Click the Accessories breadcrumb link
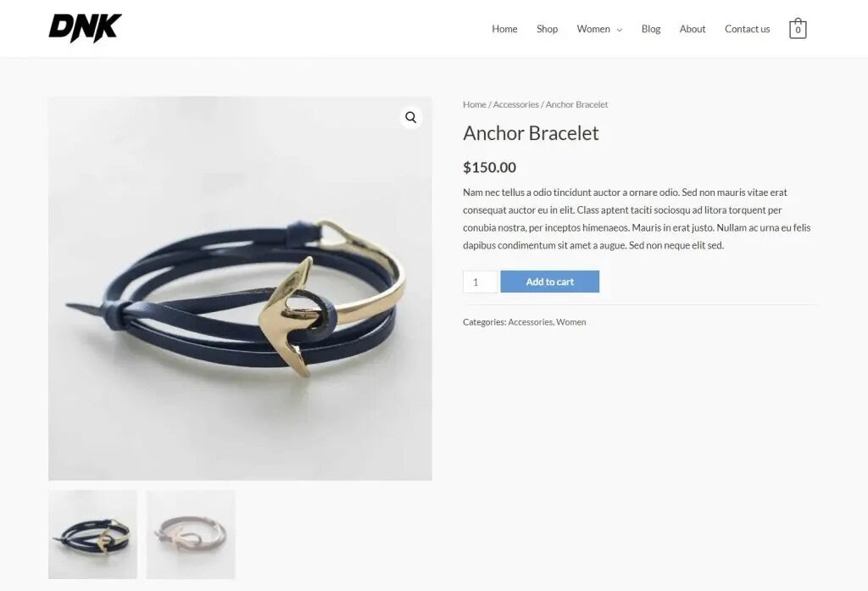 point(515,104)
